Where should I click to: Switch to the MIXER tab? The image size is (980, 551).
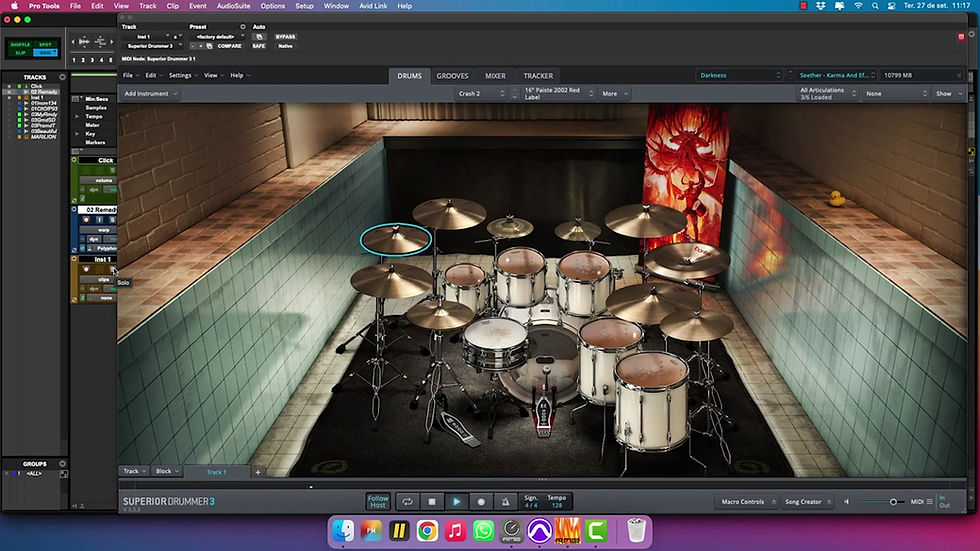[496, 76]
